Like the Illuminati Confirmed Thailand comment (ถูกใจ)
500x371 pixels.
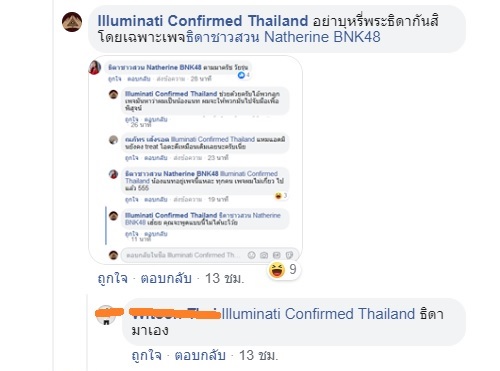112,278
